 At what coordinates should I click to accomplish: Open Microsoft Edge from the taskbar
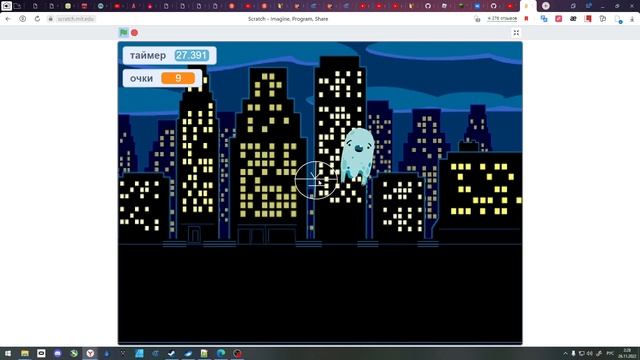point(221,353)
